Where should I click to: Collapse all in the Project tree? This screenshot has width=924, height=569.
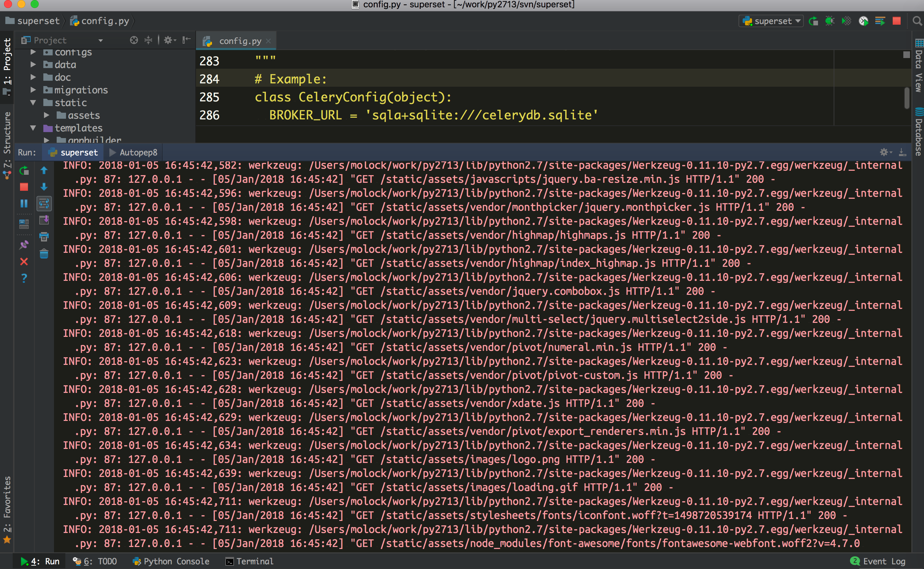point(149,40)
